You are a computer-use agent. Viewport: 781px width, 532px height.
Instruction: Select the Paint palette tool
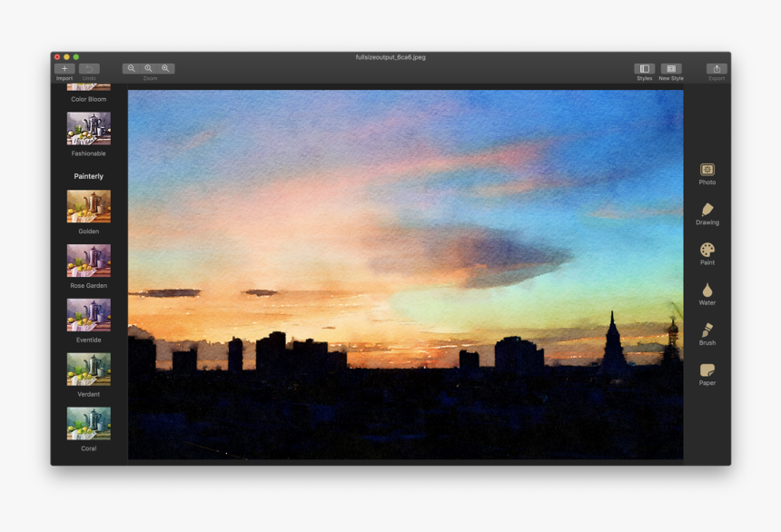click(x=707, y=250)
